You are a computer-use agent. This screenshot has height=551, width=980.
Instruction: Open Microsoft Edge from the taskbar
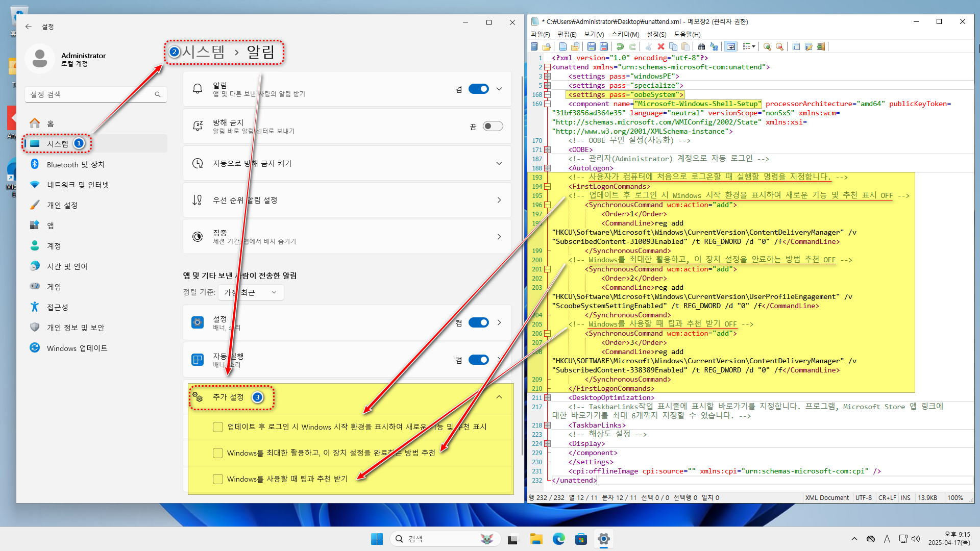tap(558, 539)
